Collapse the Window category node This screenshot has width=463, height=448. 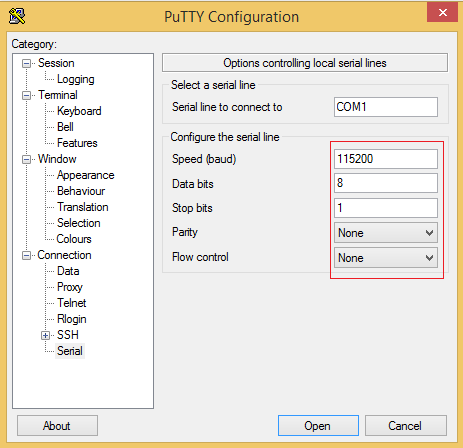[x=26, y=159]
